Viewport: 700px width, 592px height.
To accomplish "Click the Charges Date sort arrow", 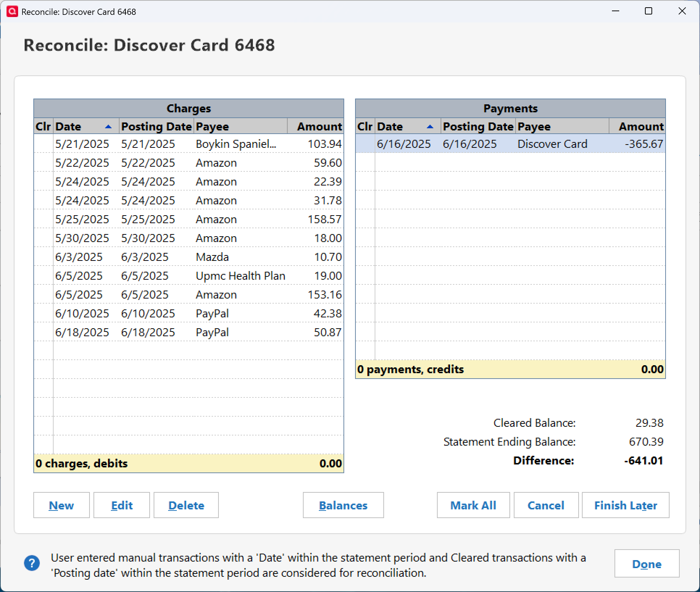I will [x=108, y=126].
